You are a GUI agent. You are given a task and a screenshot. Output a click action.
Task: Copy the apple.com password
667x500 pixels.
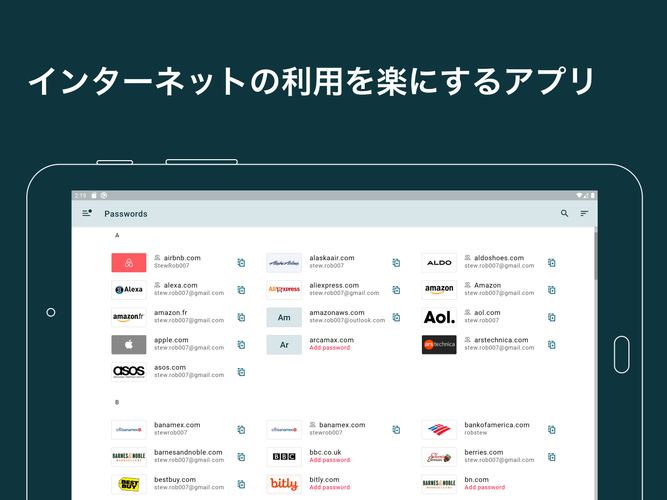point(241,344)
